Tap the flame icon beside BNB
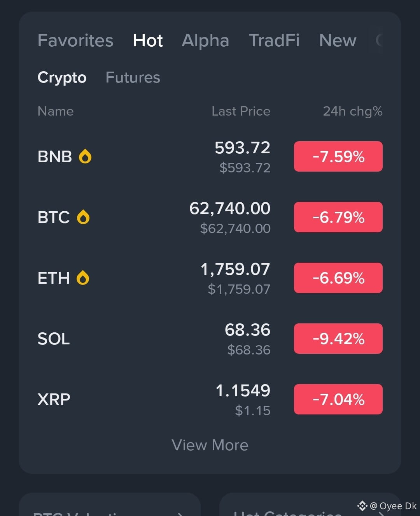420x516 pixels. click(85, 156)
